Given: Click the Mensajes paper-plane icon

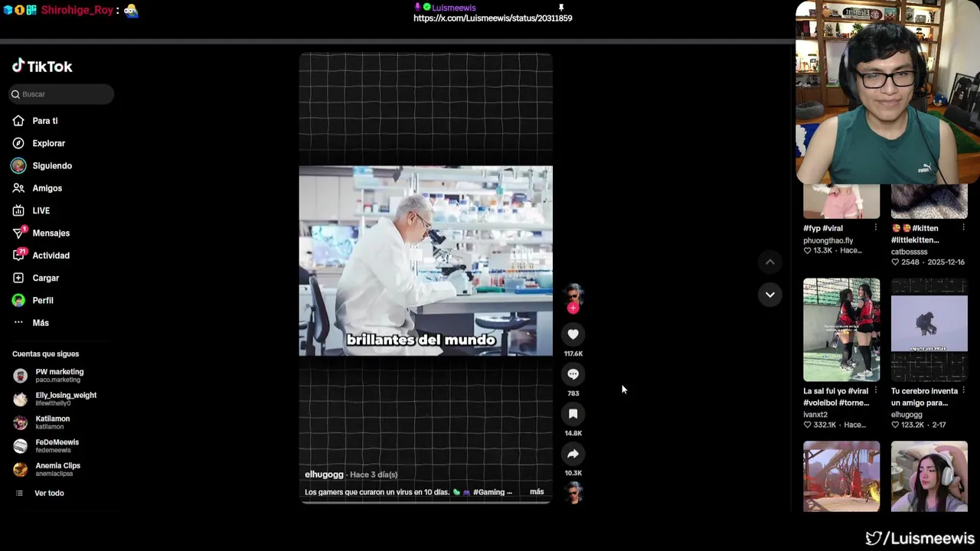Looking at the screenshot, I should (x=18, y=233).
